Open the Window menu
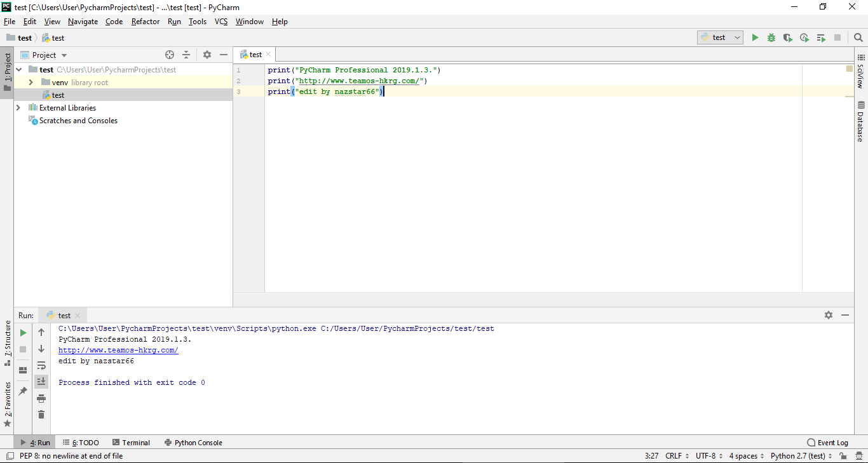Viewport: 868px width, 463px height. 250,22
